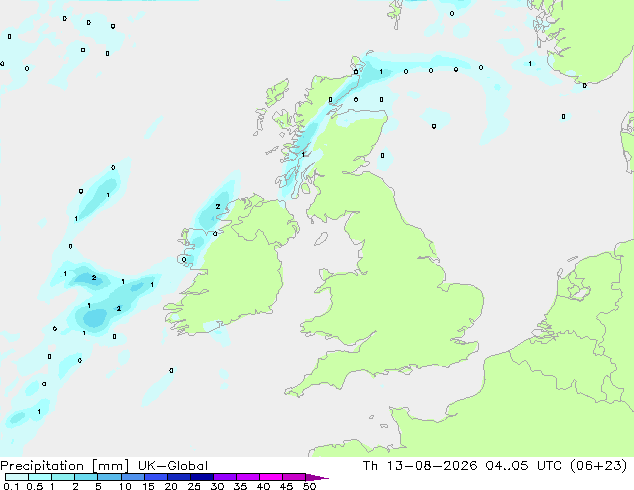
Task: Click the 0.1–0.5 mm legend color swatch
Action: [x=17, y=477]
